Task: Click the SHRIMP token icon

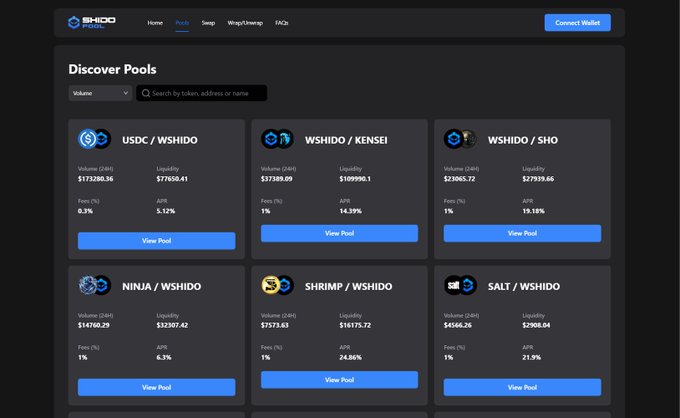Action: pos(270,285)
